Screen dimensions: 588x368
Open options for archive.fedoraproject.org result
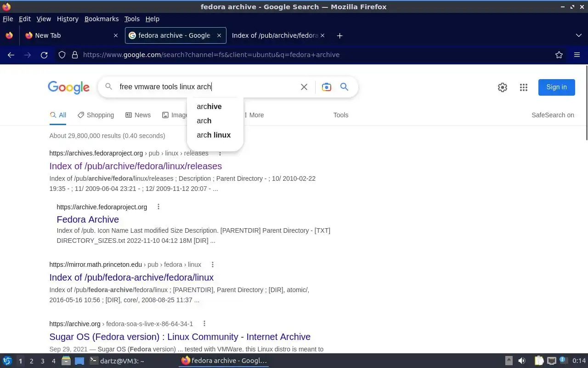[158, 207]
